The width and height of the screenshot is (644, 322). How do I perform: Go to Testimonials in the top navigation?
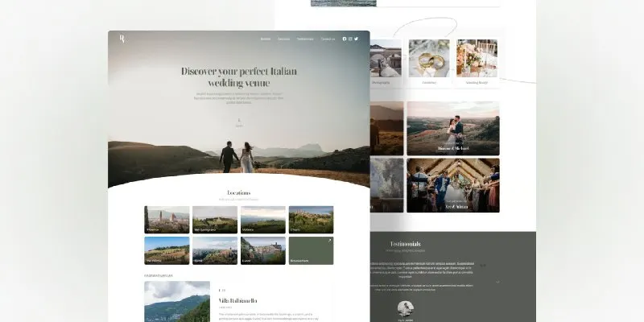(305, 39)
